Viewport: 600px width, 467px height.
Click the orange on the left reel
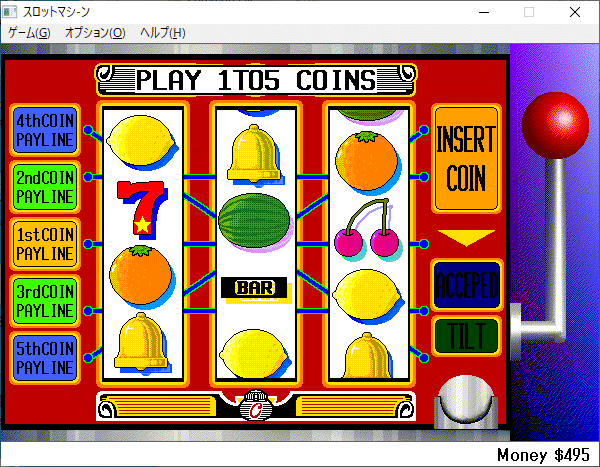(x=142, y=276)
